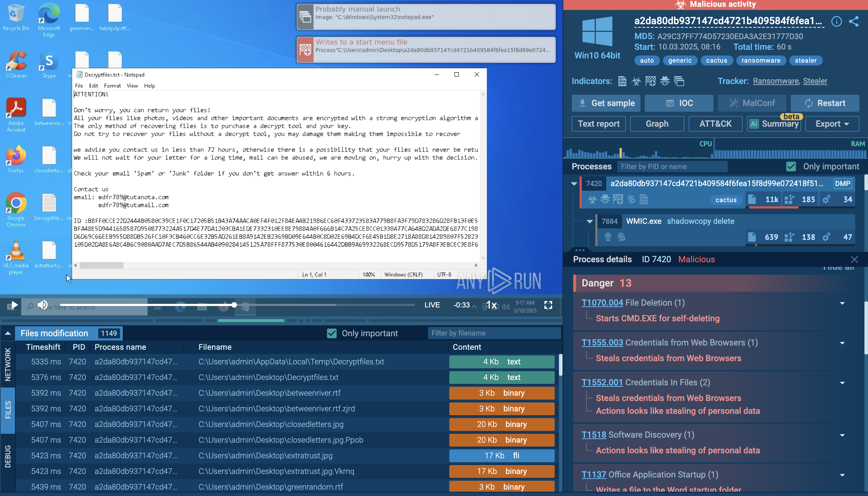Viewport: 868px width, 496px height.
Task: Click the cactus tag on process 7420
Action: click(726, 200)
